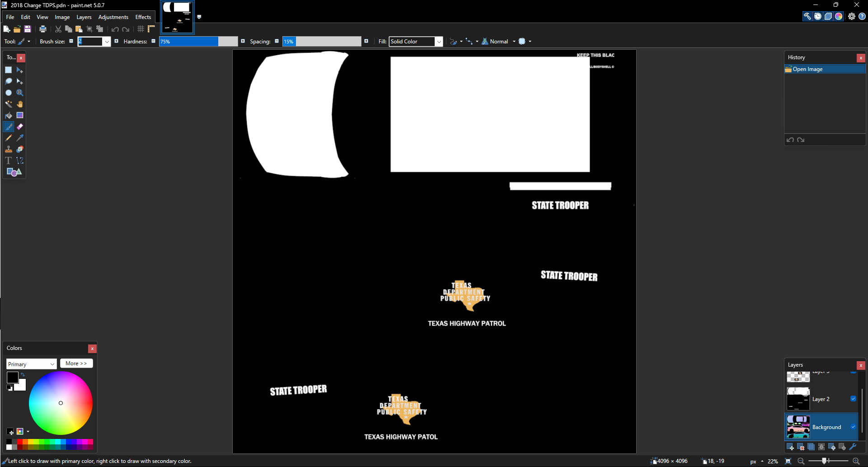Viewport: 868px width, 467px height.
Task: Activate the Clone Stamp tool
Action: 9,149
